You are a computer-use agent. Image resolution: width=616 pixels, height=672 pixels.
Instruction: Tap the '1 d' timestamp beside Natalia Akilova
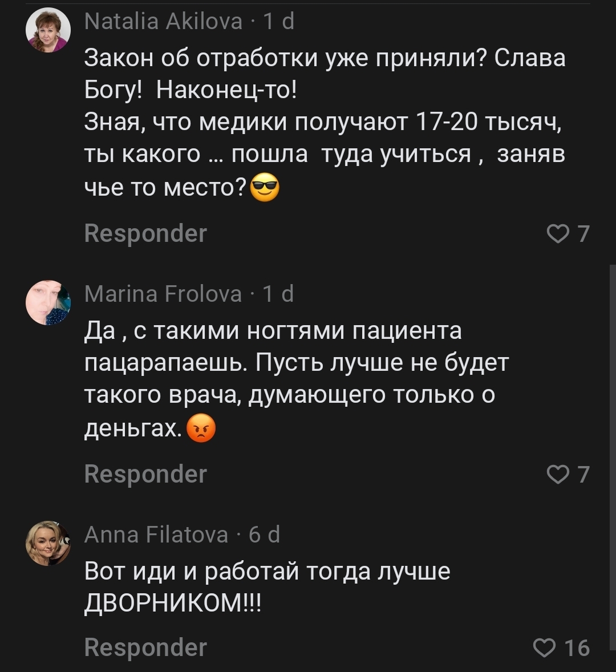pos(278,22)
